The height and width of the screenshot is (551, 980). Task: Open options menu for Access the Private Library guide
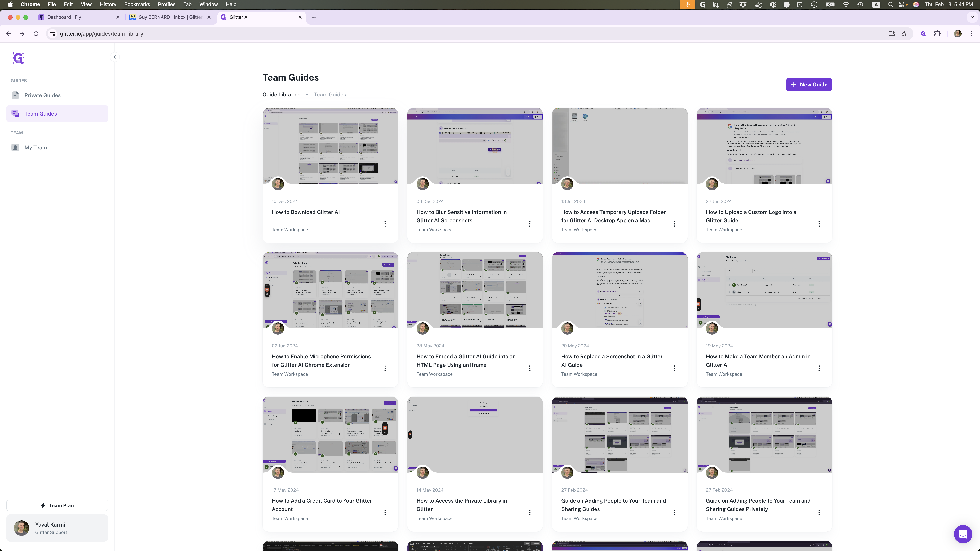coord(530,513)
